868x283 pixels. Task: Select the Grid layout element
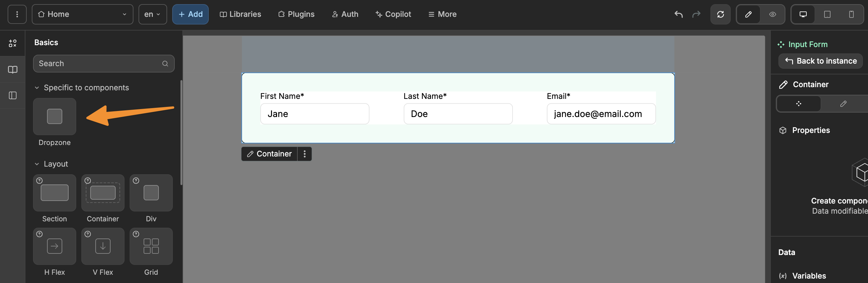151,246
